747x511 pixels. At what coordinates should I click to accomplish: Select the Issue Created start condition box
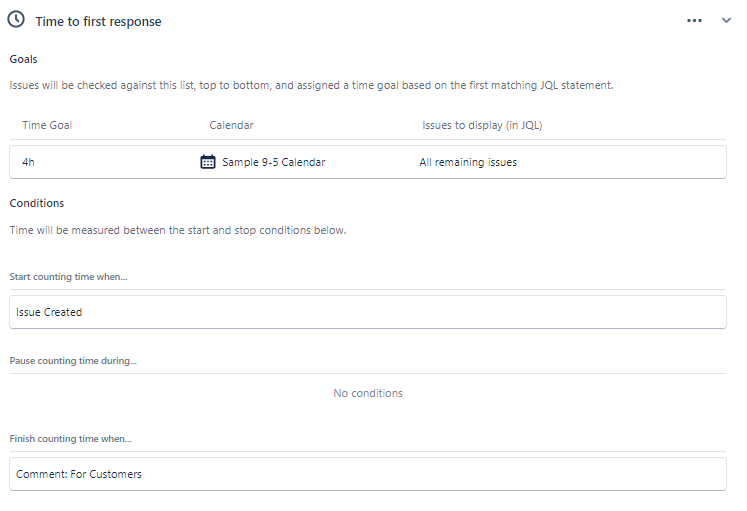pos(368,312)
